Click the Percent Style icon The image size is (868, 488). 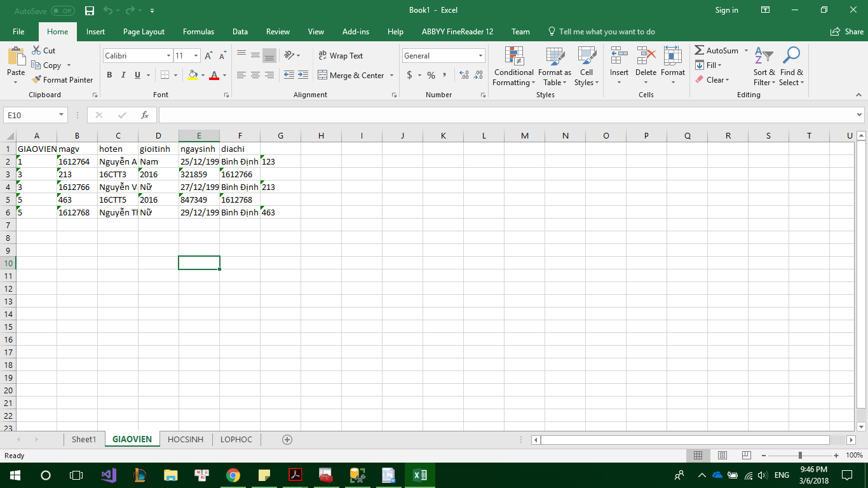tap(431, 75)
